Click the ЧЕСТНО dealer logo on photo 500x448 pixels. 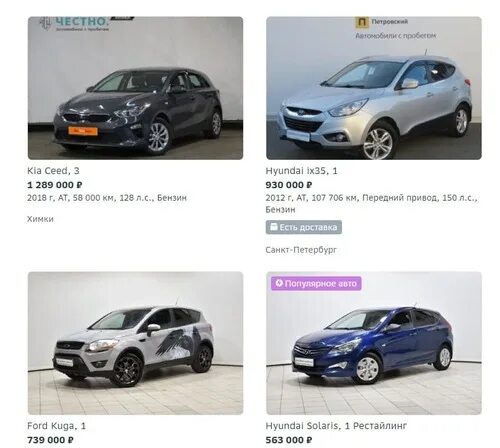(74, 23)
